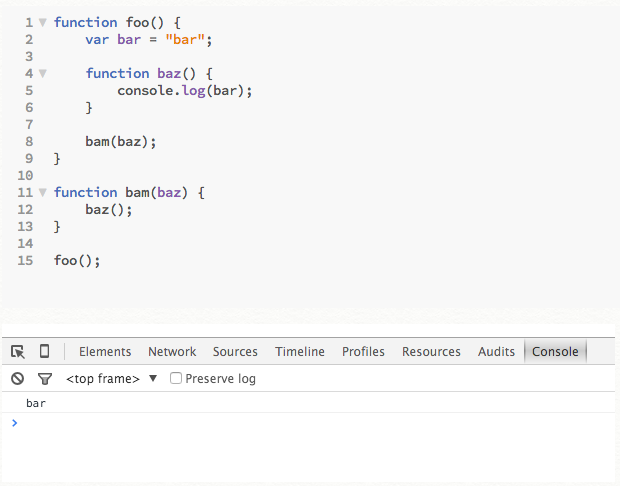The width and height of the screenshot is (620, 486).
Task: Switch to the Elements tab
Action: coord(105,352)
